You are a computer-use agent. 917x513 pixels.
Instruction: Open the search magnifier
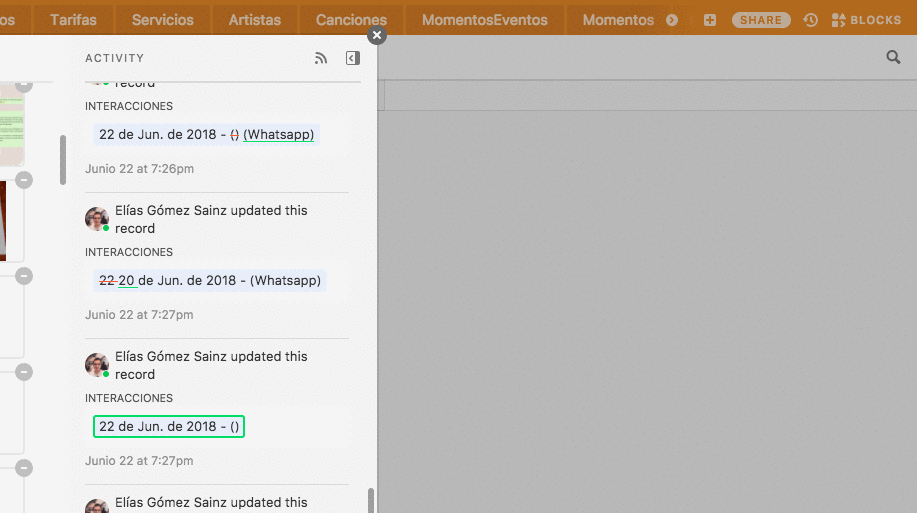pyautogui.click(x=893, y=57)
